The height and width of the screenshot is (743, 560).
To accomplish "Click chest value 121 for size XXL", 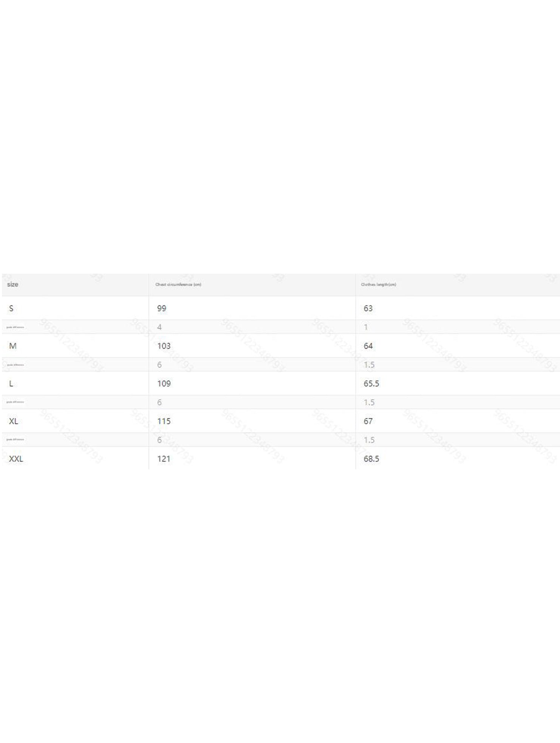I will [x=164, y=459].
